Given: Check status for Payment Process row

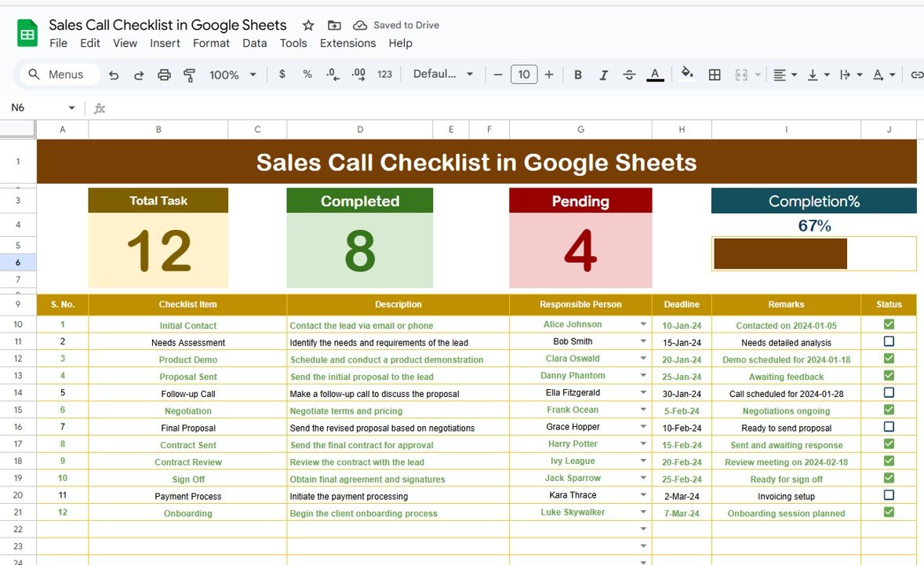Looking at the screenshot, I should point(889,495).
